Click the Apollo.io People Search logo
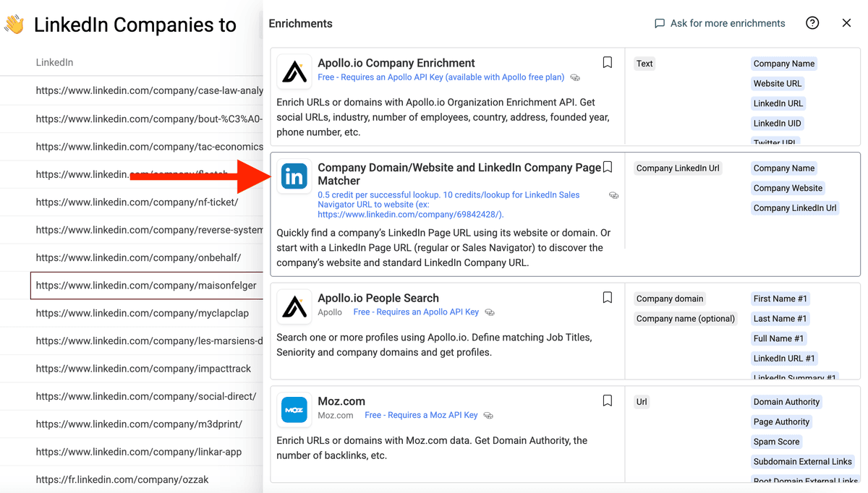868x493 pixels. [x=294, y=306]
